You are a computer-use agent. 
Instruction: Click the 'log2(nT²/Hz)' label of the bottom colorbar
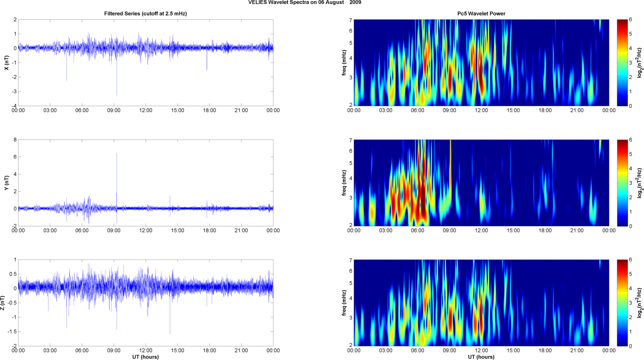coord(641,303)
